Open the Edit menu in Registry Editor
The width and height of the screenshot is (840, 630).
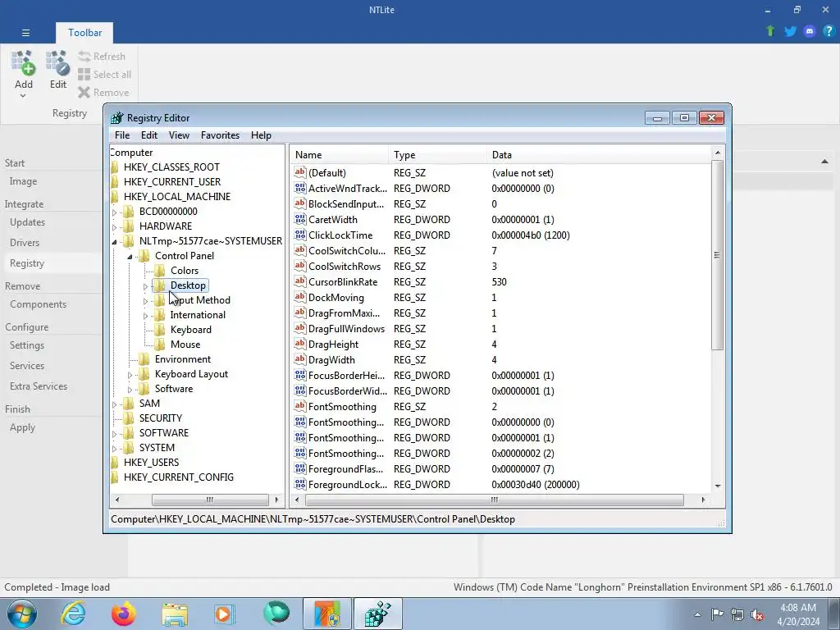[x=149, y=135]
